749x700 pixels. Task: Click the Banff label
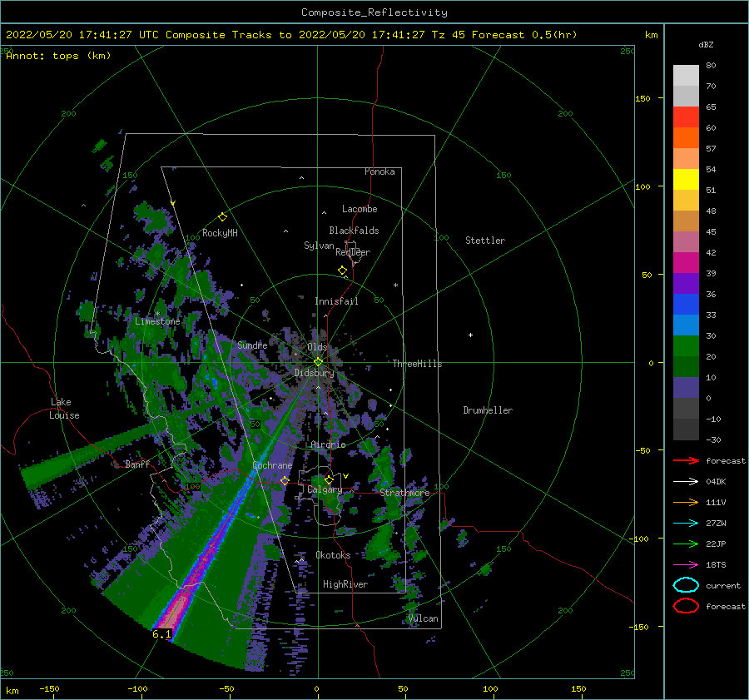pos(137,464)
